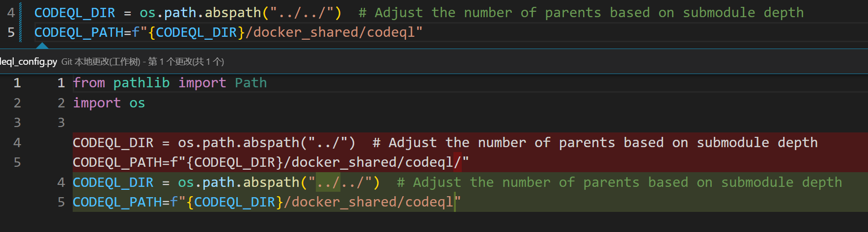Click the comment text in top editor line 4
This screenshot has width=868, height=232.
[581, 13]
